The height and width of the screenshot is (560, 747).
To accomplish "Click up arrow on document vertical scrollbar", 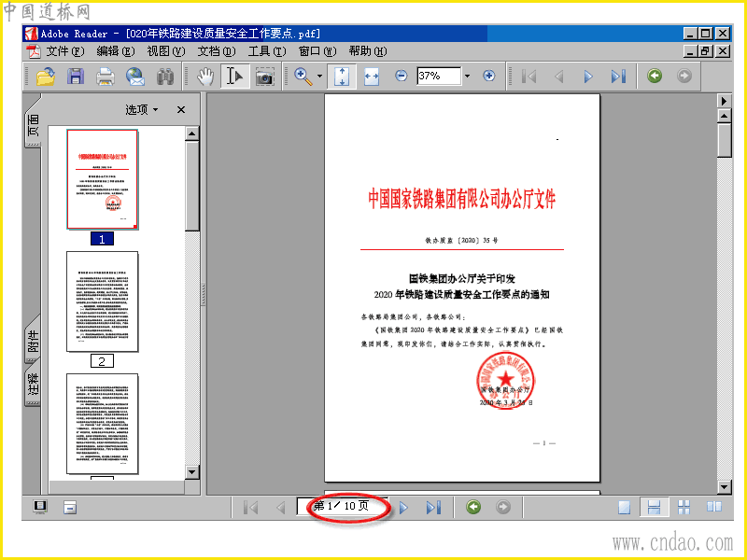I will [725, 116].
